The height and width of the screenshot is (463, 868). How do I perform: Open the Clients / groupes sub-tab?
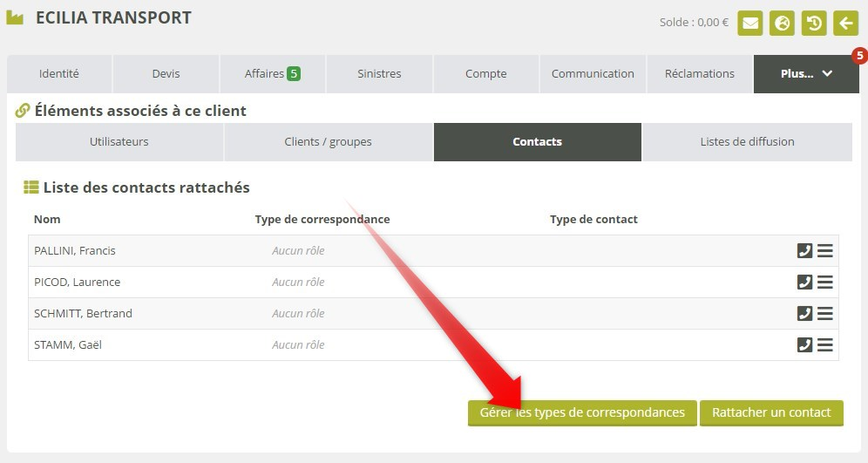pyautogui.click(x=328, y=142)
